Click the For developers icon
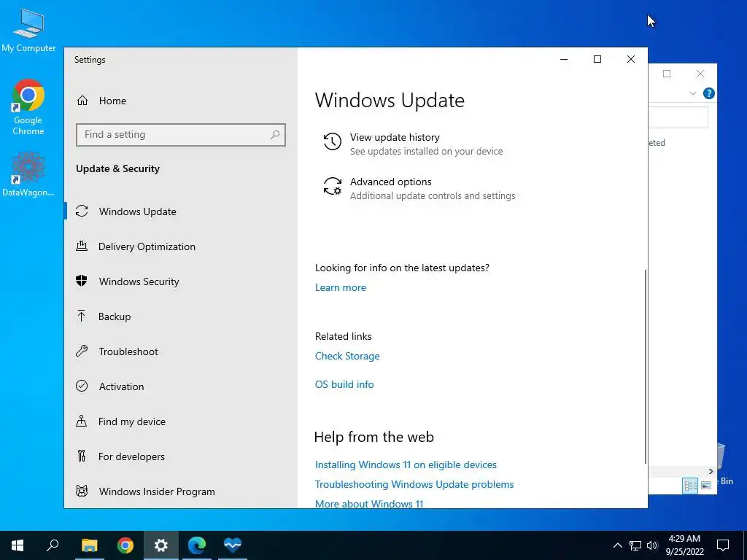This screenshot has height=560, width=747. 82,456
